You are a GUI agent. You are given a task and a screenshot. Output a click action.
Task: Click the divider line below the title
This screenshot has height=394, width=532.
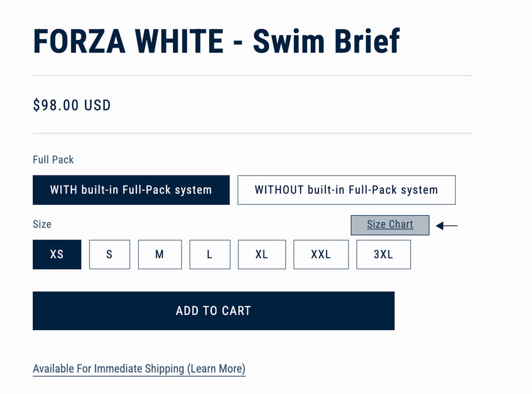point(253,76)
